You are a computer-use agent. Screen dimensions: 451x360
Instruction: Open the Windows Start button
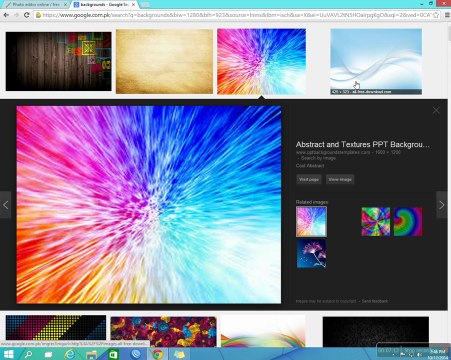[x=8, y=354]
